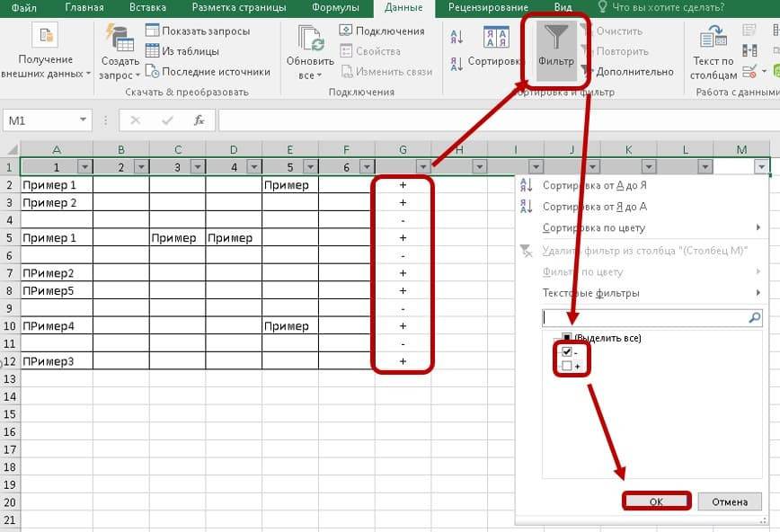This screenshot has width=780, height=532.
Task: Click Последние источники
Action: point(208,72)
